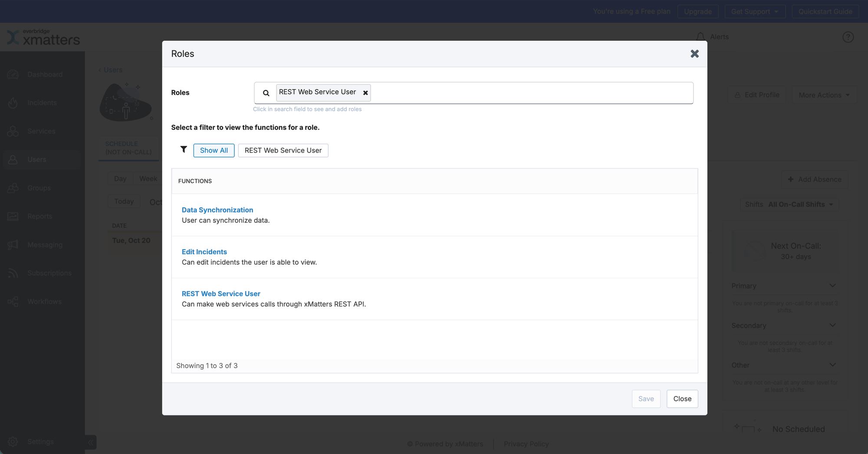Select the Week view tab
Image resolution: width=868 pixels, height=454 pixels.
(x=148, y=179)
